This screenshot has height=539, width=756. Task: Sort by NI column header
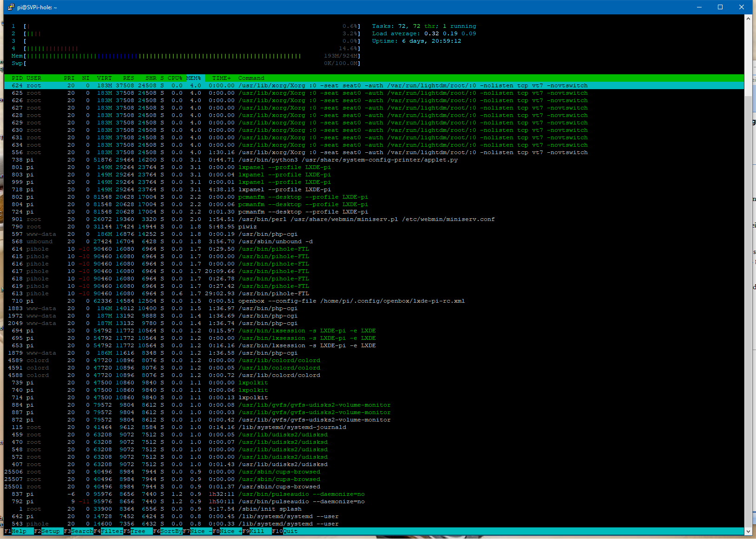[x=86, y=78]
